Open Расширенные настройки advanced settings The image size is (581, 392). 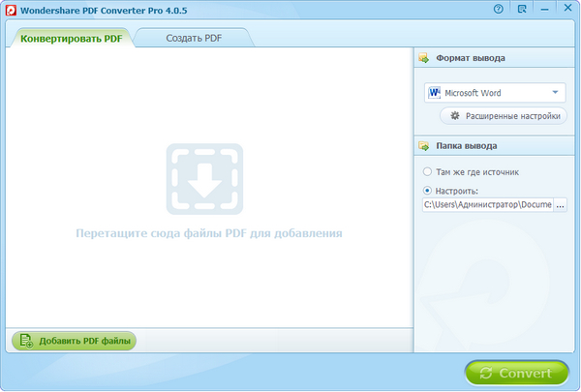504,116
